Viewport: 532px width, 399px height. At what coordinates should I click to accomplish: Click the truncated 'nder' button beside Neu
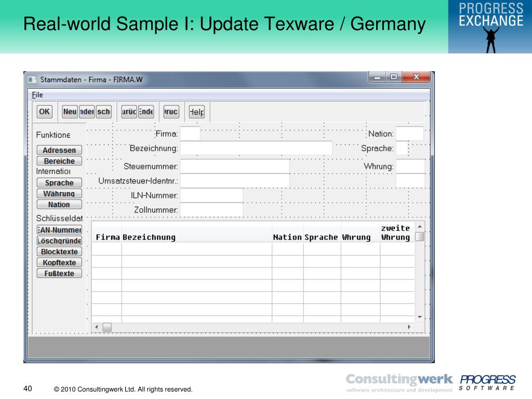coord(87,112)
